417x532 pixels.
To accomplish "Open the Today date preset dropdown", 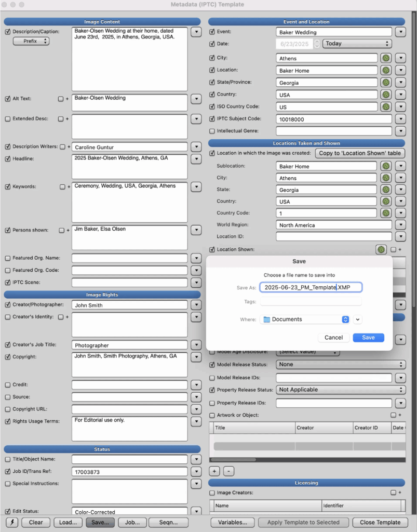I will click(357, 44).
